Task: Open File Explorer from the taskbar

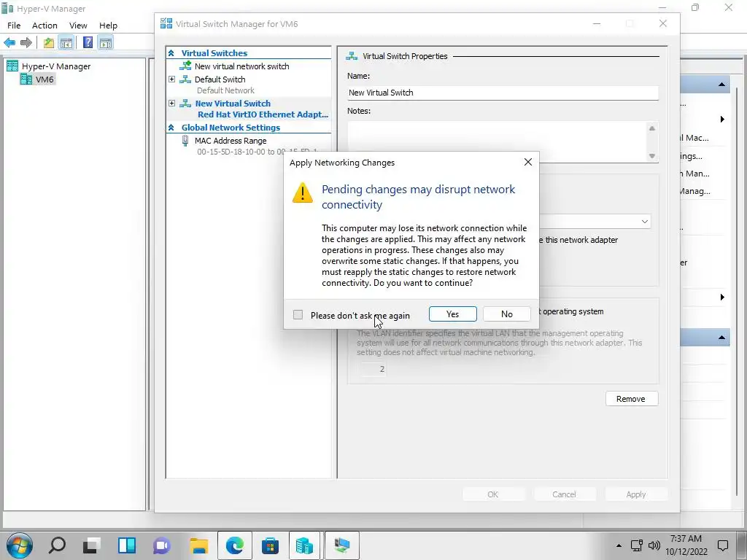Action: 199,545
